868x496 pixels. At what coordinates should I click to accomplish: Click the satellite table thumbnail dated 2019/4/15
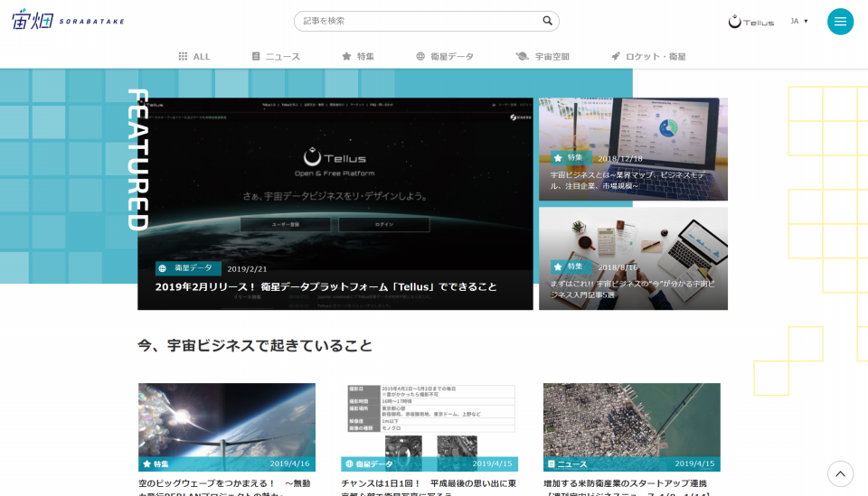coord(429,420)
